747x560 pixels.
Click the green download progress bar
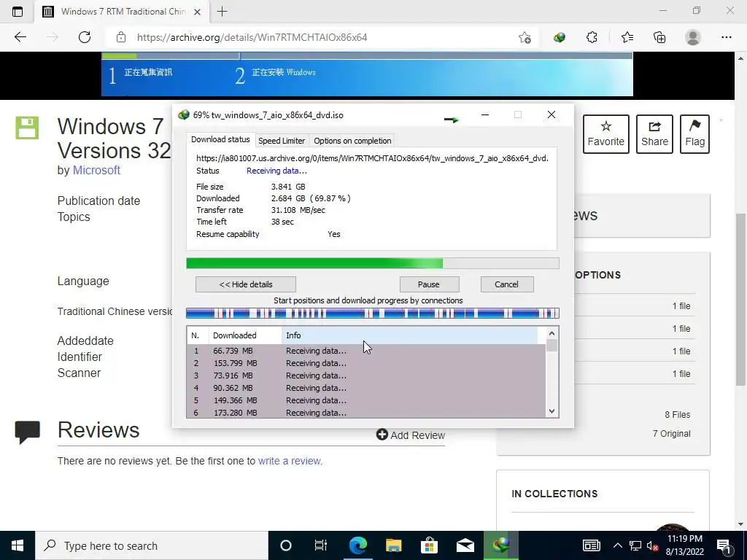click(373, 263)
